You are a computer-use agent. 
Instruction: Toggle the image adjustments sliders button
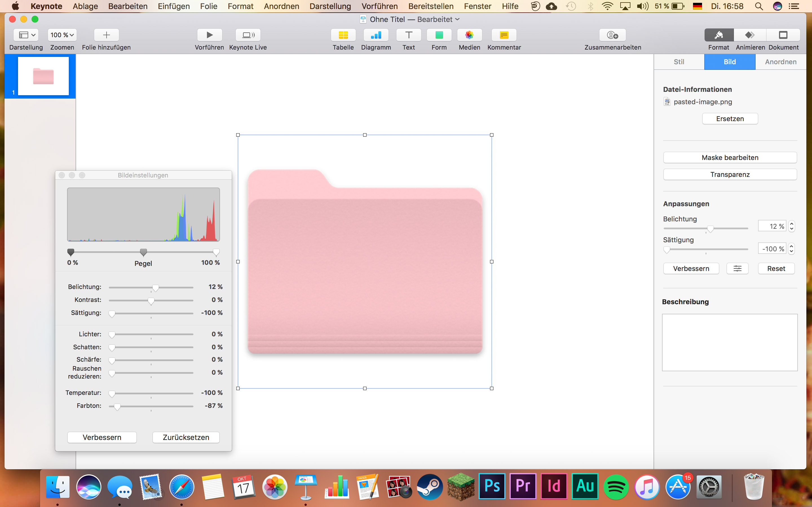tap(737, 269)
